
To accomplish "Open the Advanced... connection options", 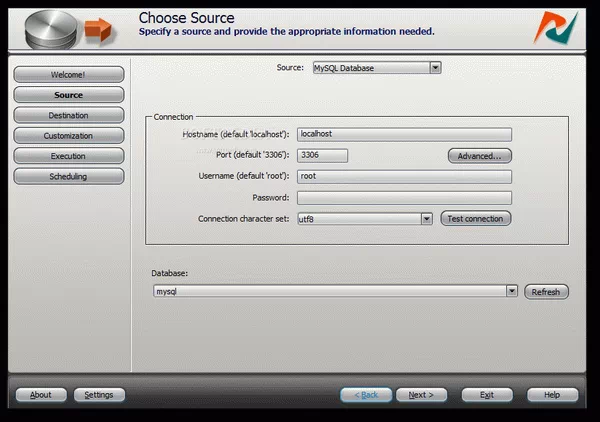I will 479,156.
